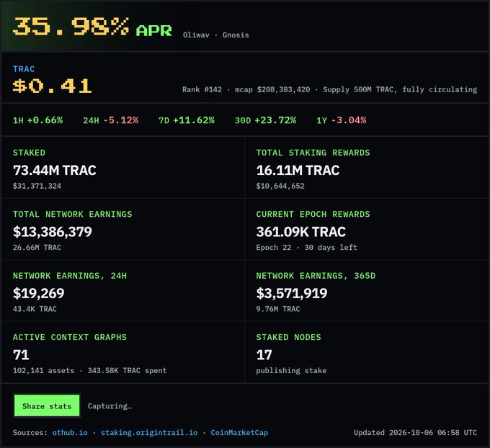Click the 71 context graphs value
The height and width of the screenshot is (448, 490).
(x=21, y=355)
